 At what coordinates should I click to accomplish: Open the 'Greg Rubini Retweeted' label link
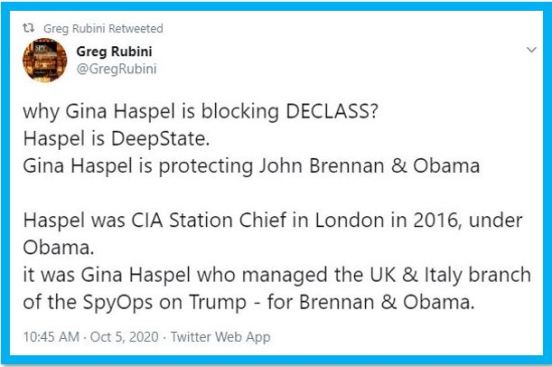pos(103,29)
